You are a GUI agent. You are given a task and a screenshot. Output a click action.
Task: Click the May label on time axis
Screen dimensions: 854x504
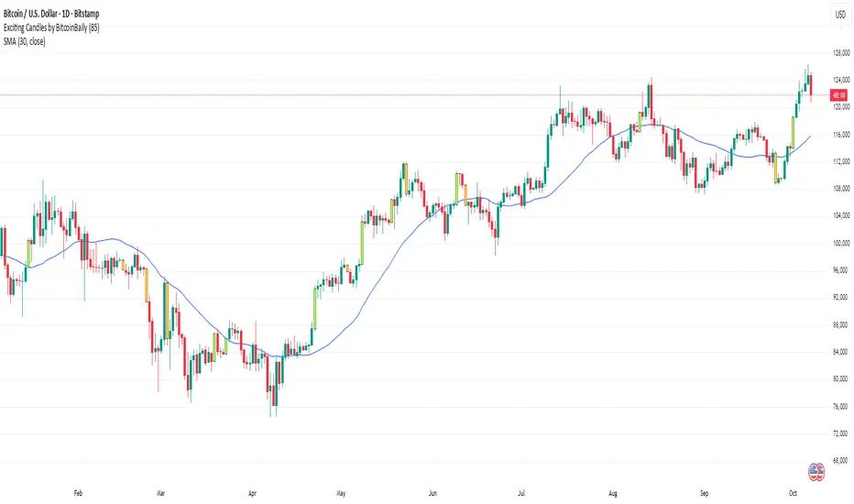click(x=342, y=491)
